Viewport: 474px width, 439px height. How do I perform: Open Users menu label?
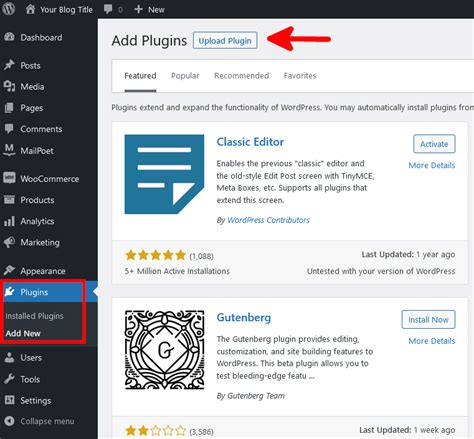pos(31,358)
